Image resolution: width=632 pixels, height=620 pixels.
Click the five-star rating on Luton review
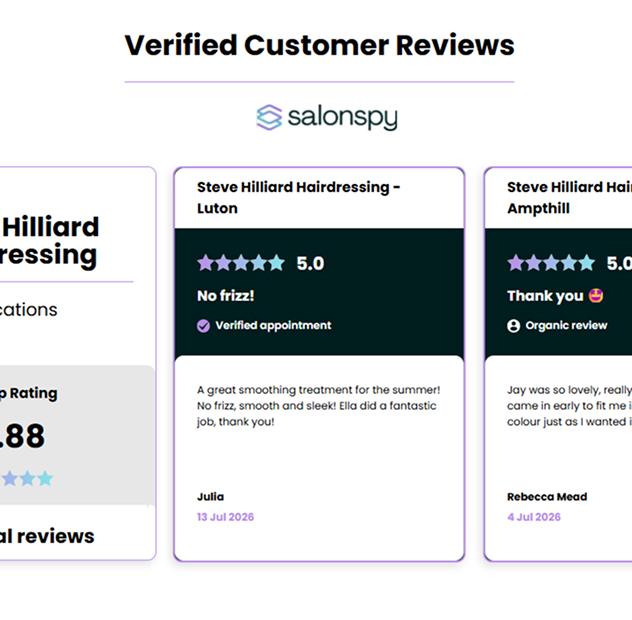241,263
